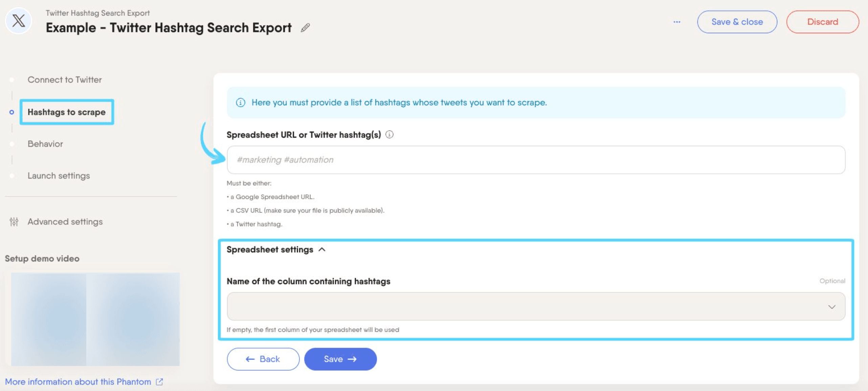The height and width of the screenshot is (391, 868).
Task: Click the Example - Twitter Hashtag Search Export title
Action: point(169,28)
